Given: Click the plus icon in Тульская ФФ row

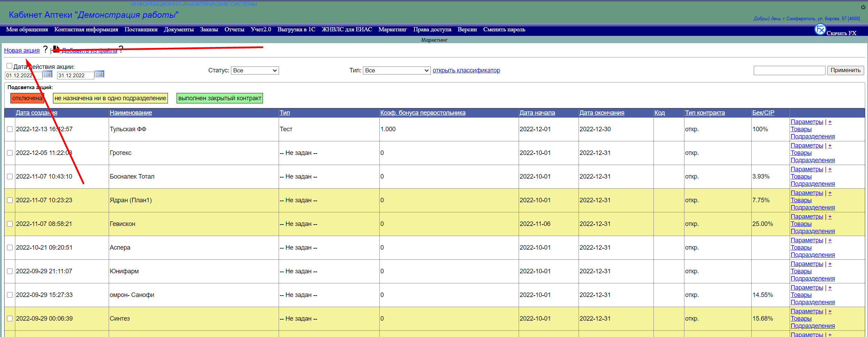Looking at the screenshot, I should (830, 122).
